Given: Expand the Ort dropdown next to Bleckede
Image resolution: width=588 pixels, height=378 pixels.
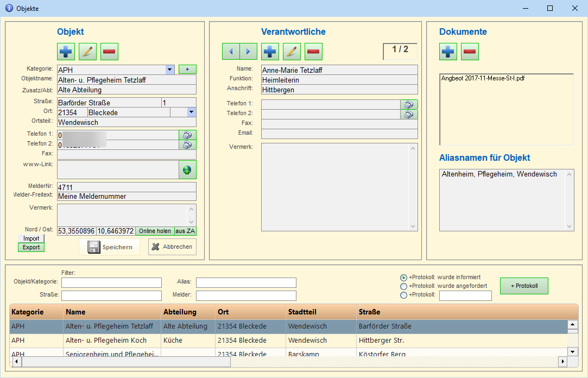Looking at the screenshot, I should click(x=191, y=112).
